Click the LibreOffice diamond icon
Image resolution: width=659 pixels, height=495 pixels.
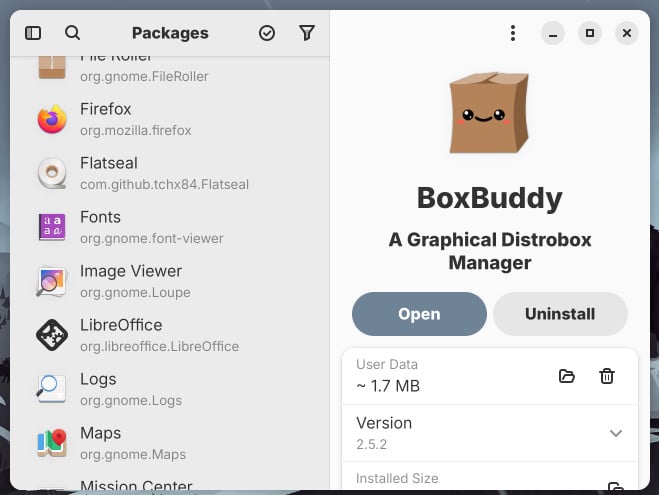click(52, 335)
